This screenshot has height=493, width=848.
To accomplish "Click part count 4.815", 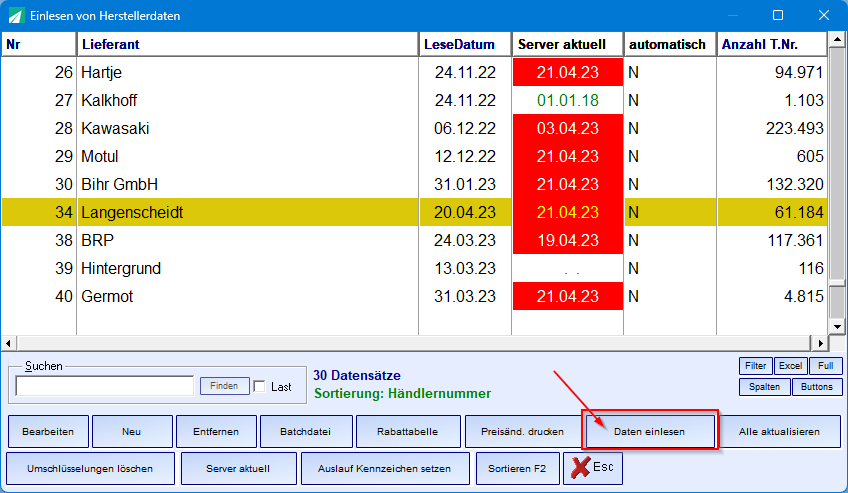I will (x=804, y=297).
